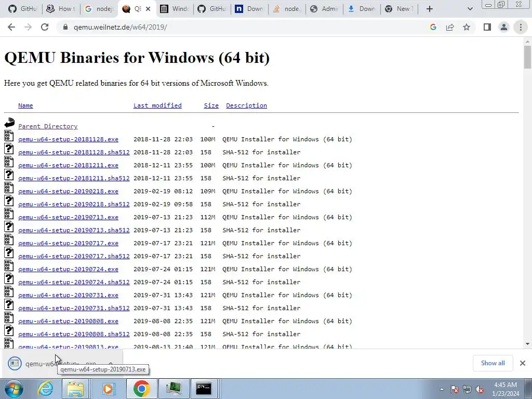Click binary file icon beside 20190724.exe
The image size is (532, 399).
[9, 265]
